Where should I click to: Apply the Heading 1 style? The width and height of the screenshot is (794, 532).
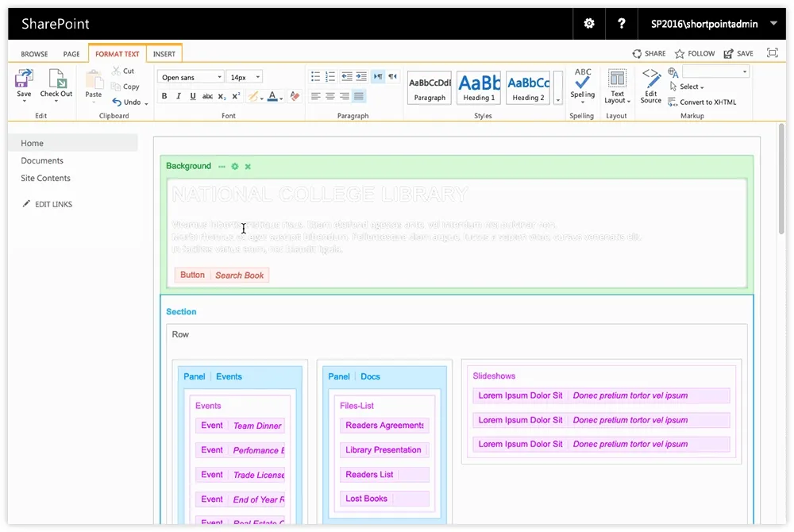click(x=479, y=88)
